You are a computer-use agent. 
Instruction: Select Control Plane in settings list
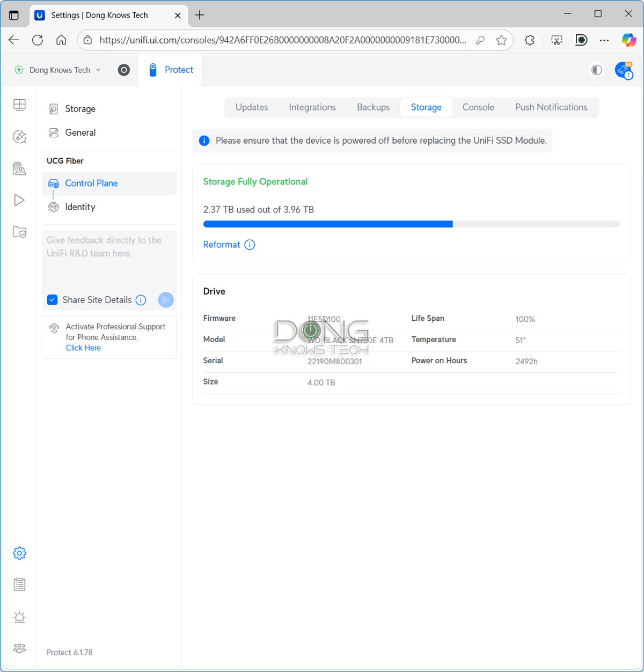coord(91,183)
